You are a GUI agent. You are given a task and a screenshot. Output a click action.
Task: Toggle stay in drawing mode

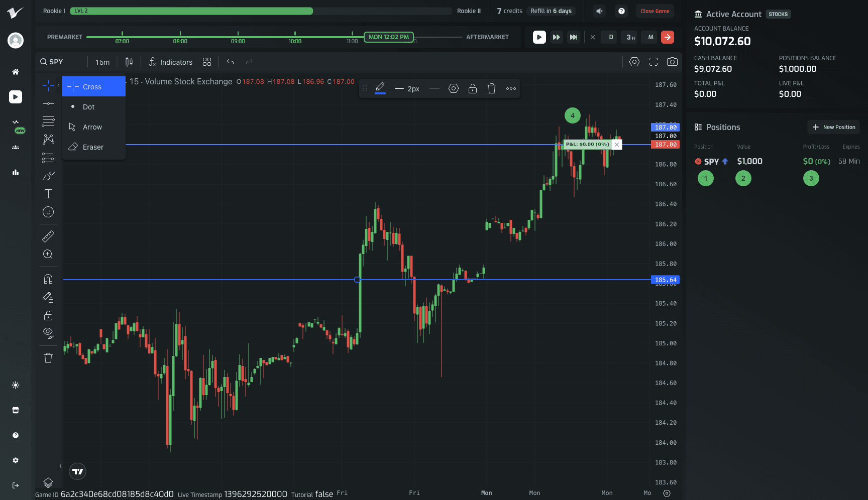[x=48, y=297]
